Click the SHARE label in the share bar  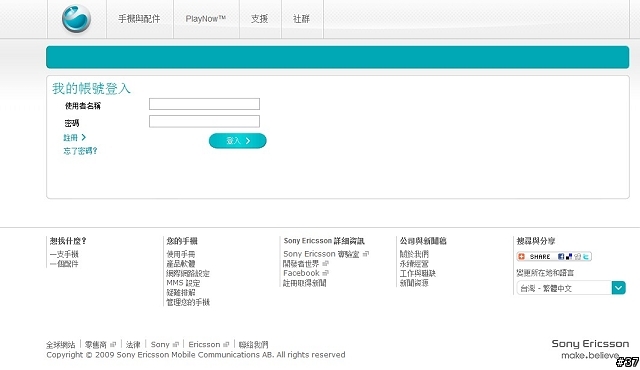point(540,257)
